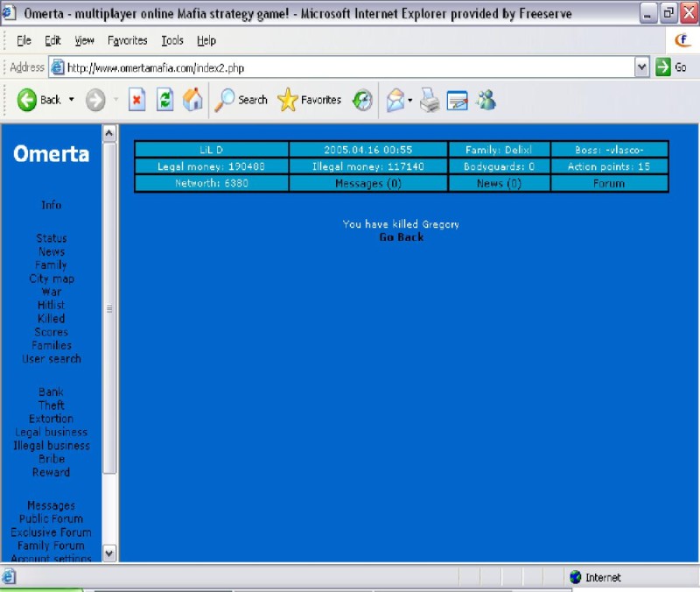The height and width of the screenshot is (592, 700).
Task: Open the News link in the sidebar
Action: (52, 251)
